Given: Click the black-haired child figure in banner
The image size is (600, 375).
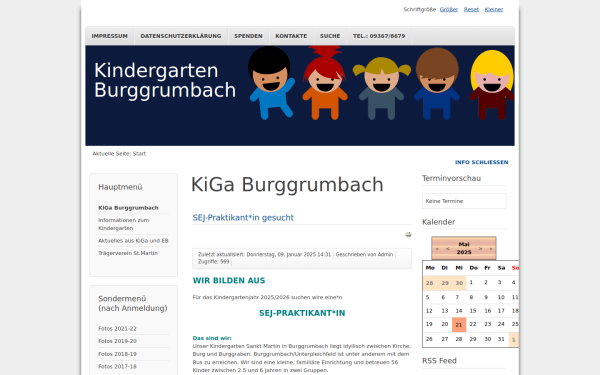Looking at the screenshot, I should (x=271, y=82).
